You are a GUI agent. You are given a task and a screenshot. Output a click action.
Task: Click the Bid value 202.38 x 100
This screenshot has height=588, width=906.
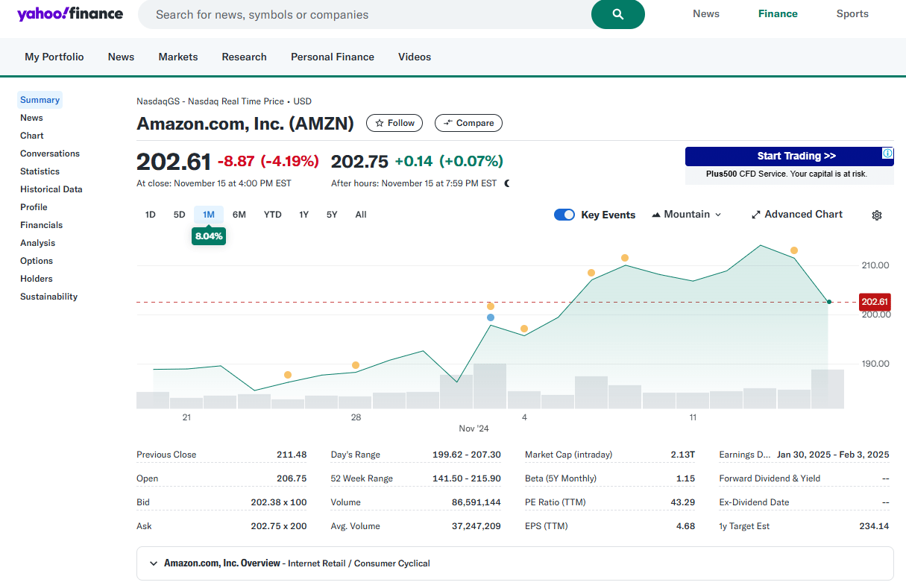pos(278,502)
